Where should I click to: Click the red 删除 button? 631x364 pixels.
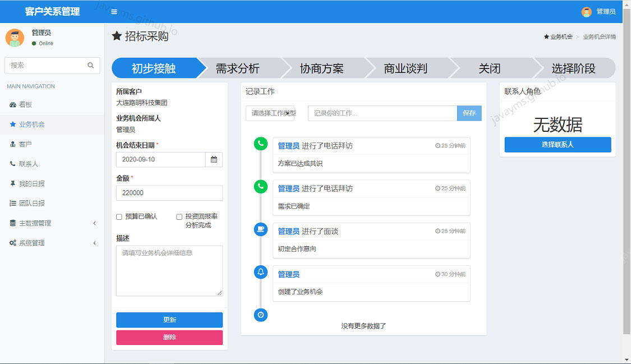click(169, 338)
